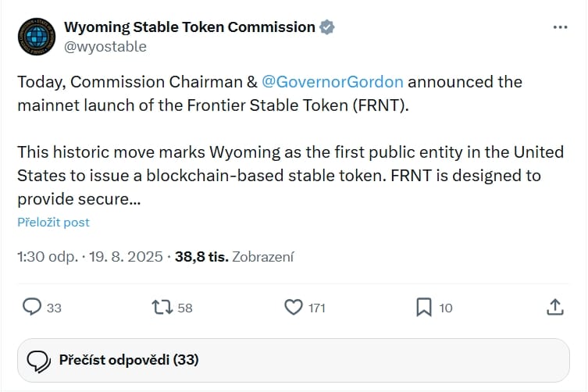Bookmark the post with the bookmark icon

point(423,308)
